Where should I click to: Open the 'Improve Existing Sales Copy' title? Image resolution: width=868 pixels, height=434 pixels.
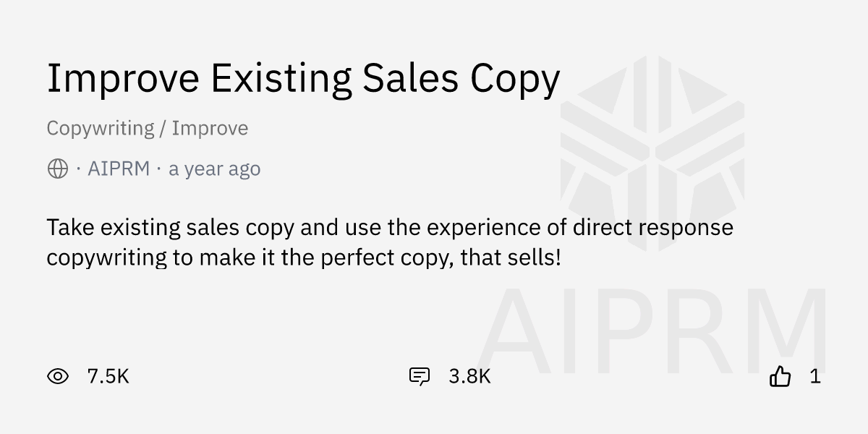pyautogui.click(x=303, y=79)
